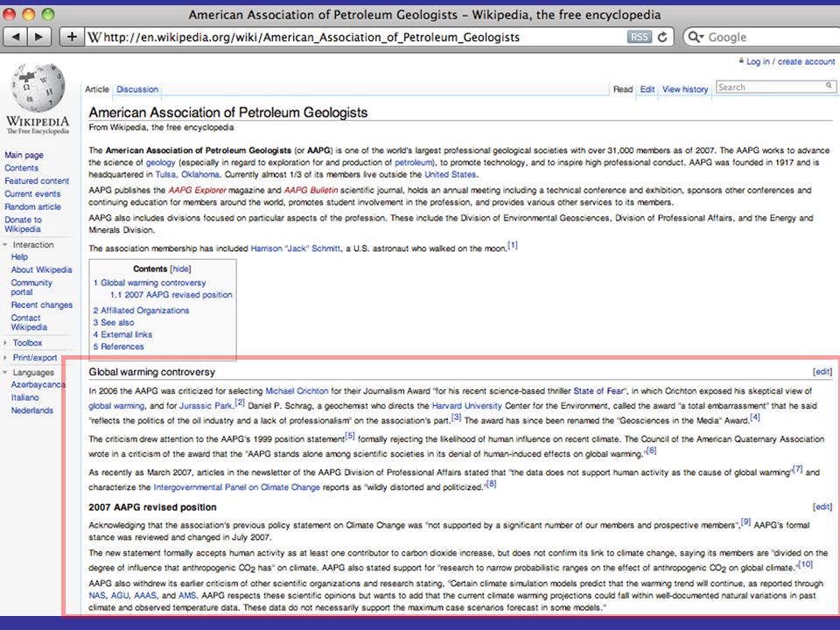Switch to Italiano language version
840x630 pixels.
click(24, 397)
